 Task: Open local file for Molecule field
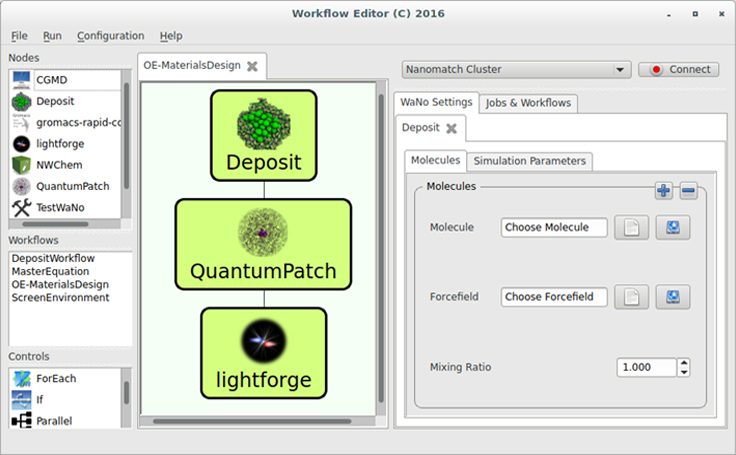(x=631, y=228)
